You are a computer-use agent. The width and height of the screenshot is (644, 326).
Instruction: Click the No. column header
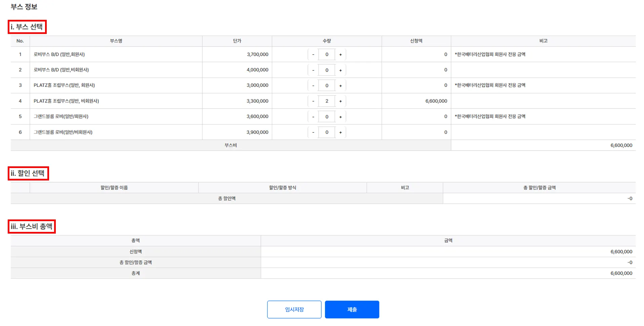[20, 41]
